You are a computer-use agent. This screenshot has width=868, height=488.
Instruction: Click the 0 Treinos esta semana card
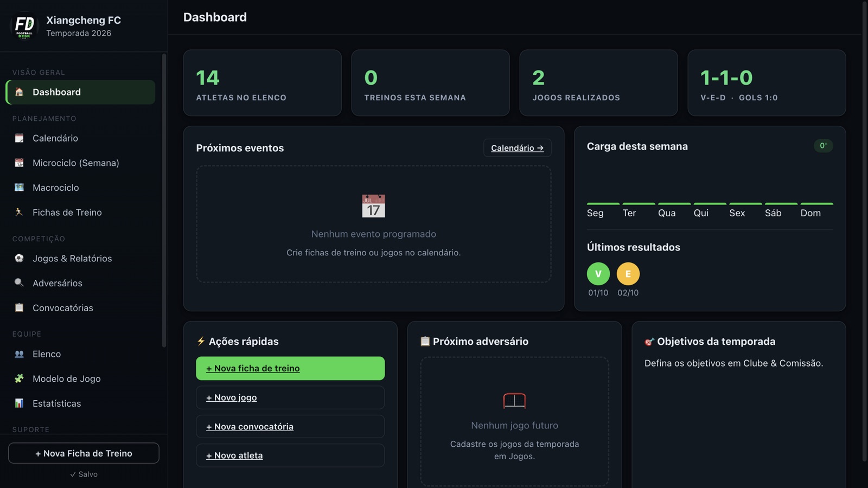pos(430,83)
